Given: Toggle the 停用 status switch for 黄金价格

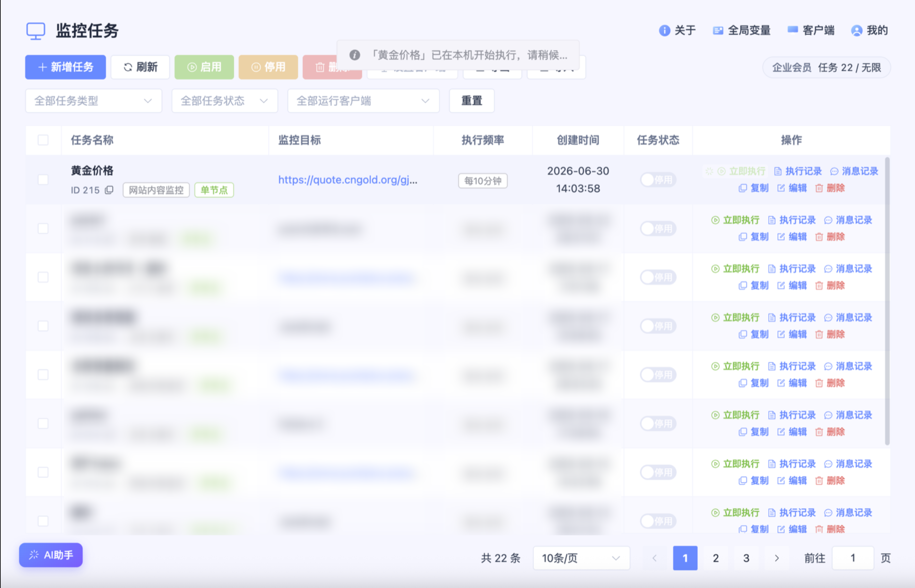Looking at the screenshot, I should pos(658,180).
